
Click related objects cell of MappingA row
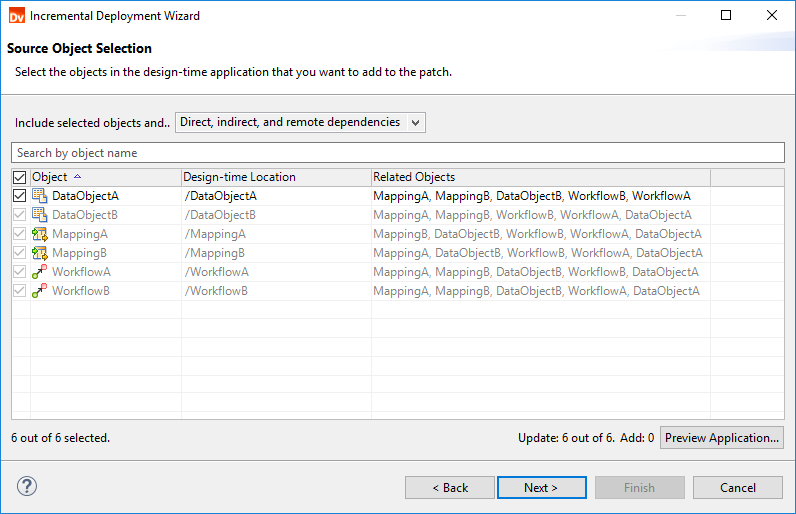pyautogui.click(x=541, y=234)
